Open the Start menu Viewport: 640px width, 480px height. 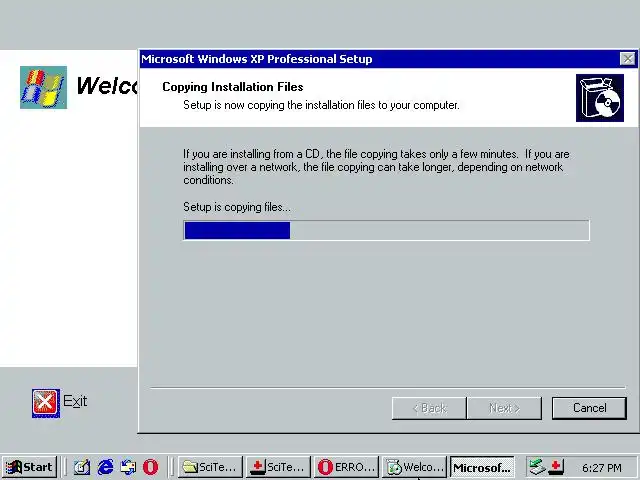30,467
